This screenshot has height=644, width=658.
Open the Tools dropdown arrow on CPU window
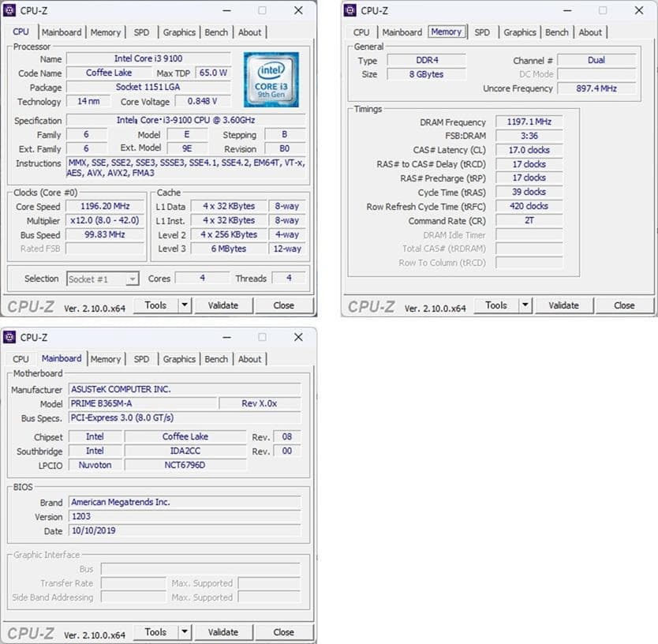click(184, 305)
